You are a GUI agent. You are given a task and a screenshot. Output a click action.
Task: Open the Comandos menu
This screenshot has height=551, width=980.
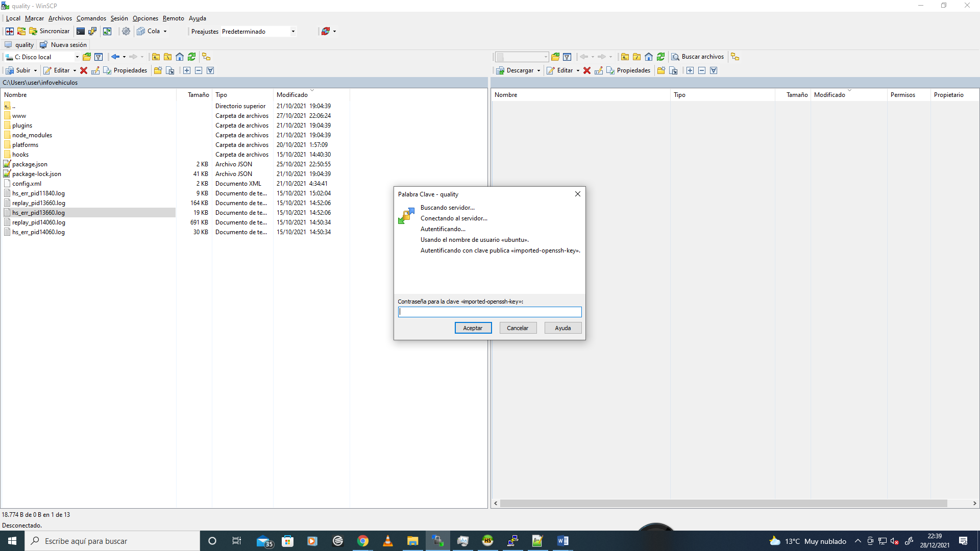click(91, 18)
